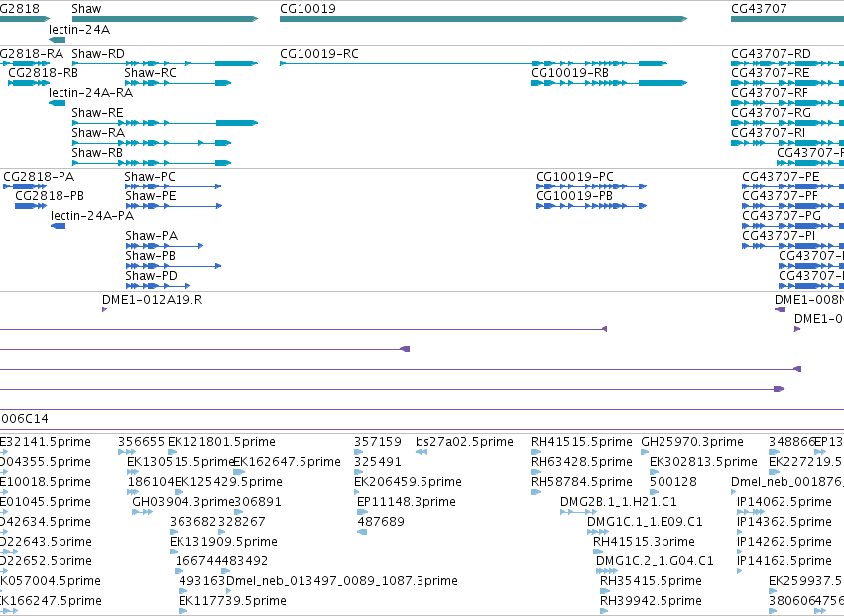Choose transcript Shaw-RB
The width and height of the screenshot is (844, 616).
97,153
